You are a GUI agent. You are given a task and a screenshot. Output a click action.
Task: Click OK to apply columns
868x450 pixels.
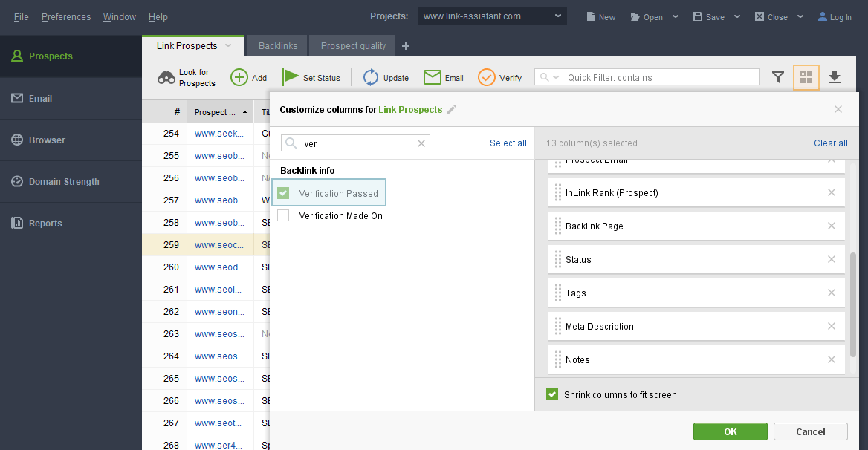tap(731, 431)
